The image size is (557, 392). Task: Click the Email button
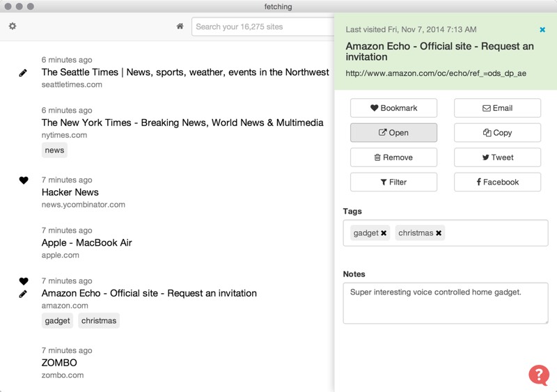point(497,108)
